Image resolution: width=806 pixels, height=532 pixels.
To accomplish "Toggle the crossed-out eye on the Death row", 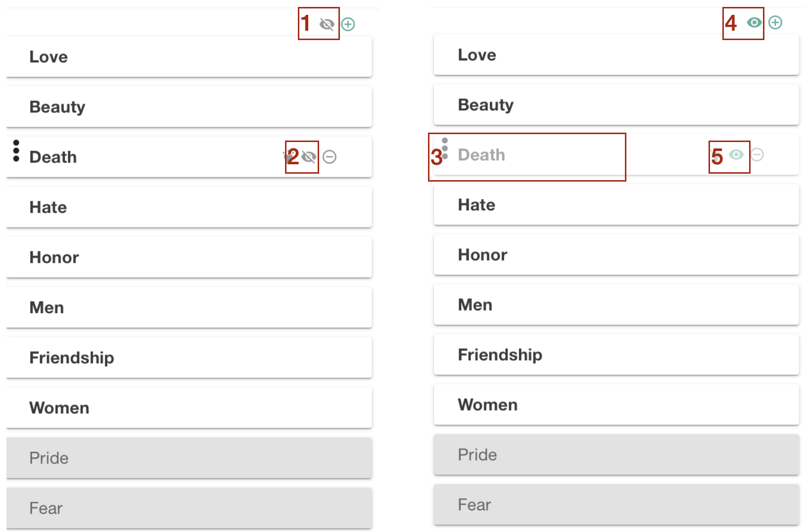I will click(x=309, y=157).
